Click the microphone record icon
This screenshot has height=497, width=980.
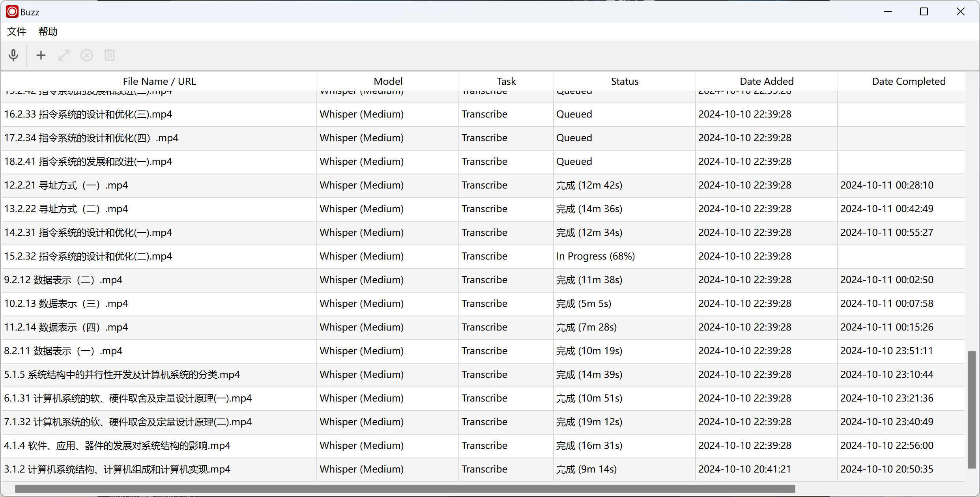pos(13,55)
